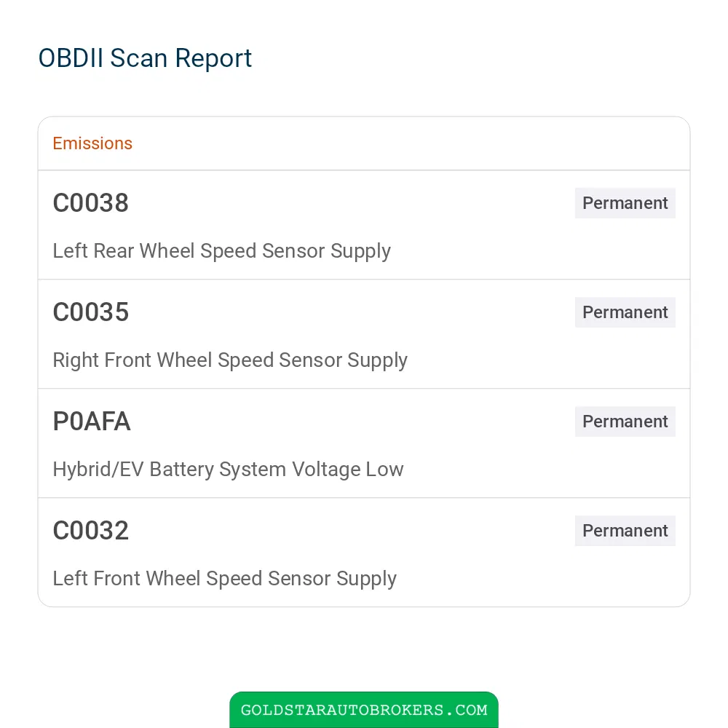Select Left Front Wheel Speed Sensor Supply text
Screen dimensions: 728x728
click(x=224, y=579)
